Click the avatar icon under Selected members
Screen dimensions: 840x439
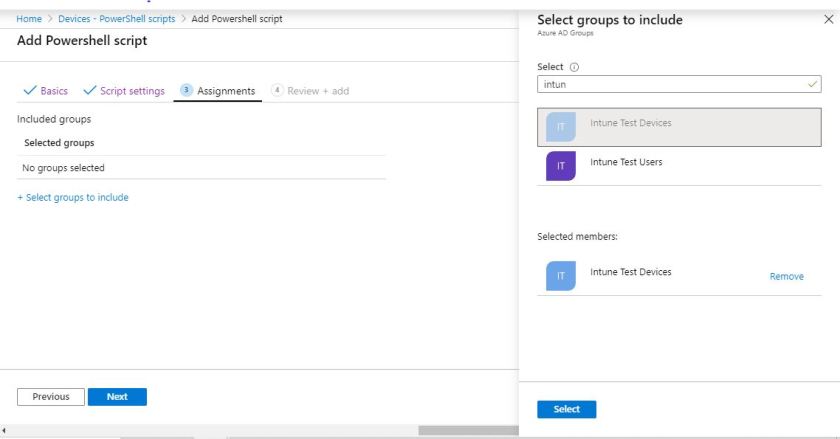pyautogui.click(x=561, y=276)
